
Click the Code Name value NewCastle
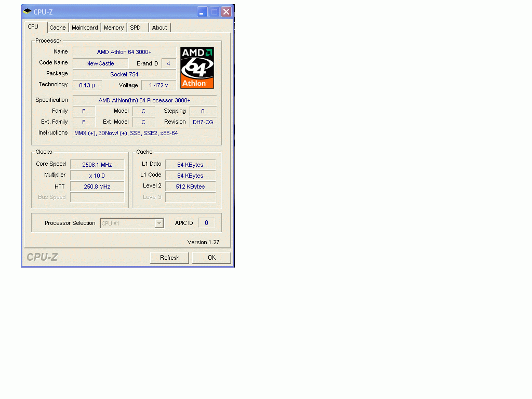(x=100, y=63)
